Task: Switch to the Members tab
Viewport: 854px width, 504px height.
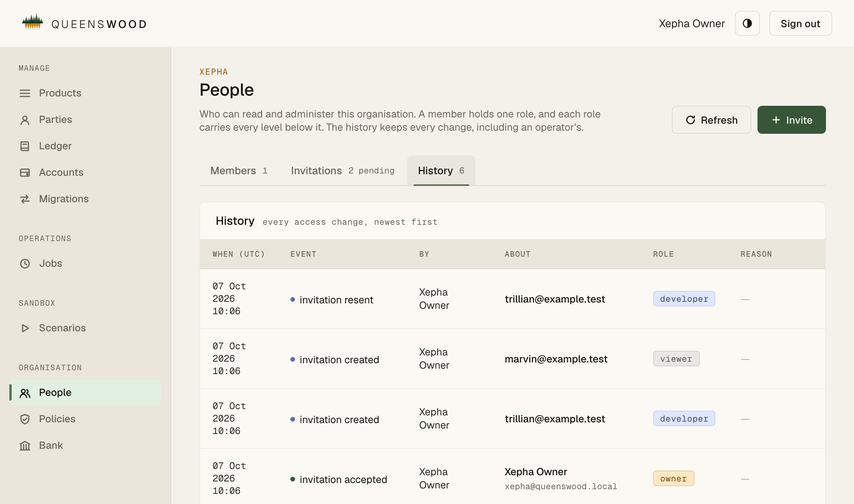Action: coord(239,170)
